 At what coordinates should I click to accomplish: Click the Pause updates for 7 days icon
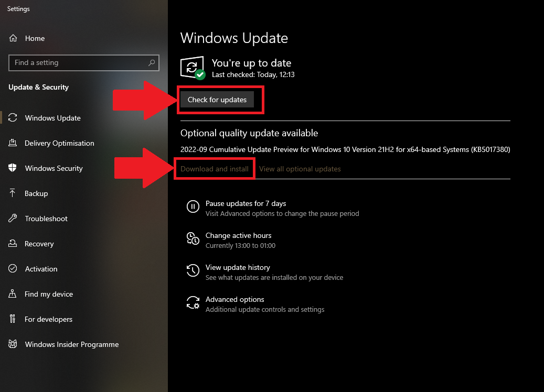(x=194, y=206)
